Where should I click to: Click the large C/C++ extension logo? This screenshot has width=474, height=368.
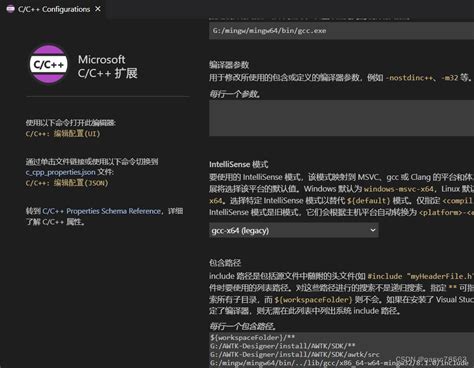[x=49, y=64]
